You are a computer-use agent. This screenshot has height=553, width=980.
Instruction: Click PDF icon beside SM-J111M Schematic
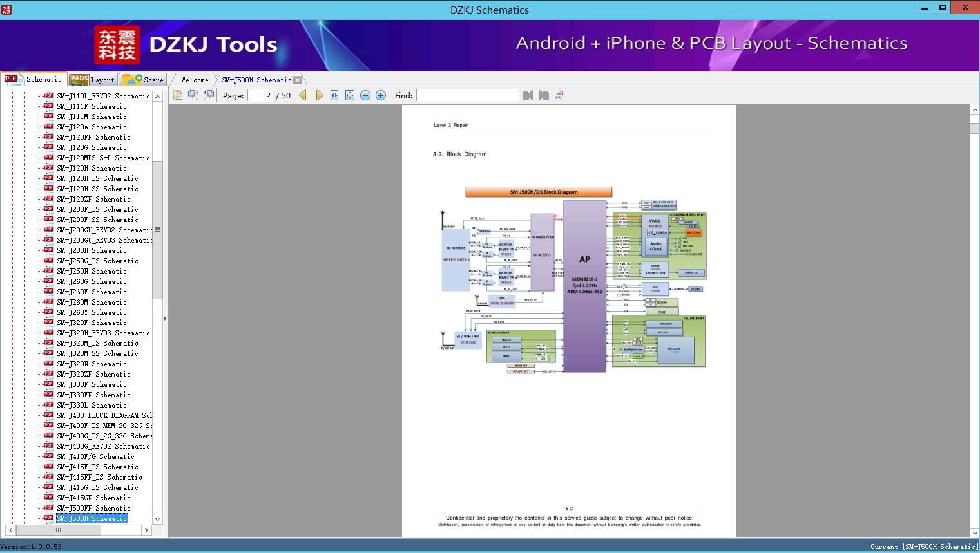coord(48,116)
